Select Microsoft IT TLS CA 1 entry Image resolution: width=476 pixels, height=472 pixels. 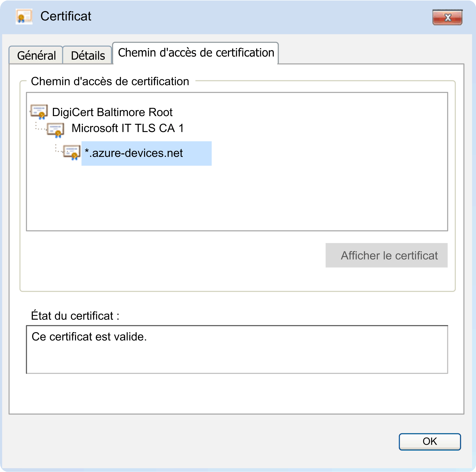click(x=128, y=128)
